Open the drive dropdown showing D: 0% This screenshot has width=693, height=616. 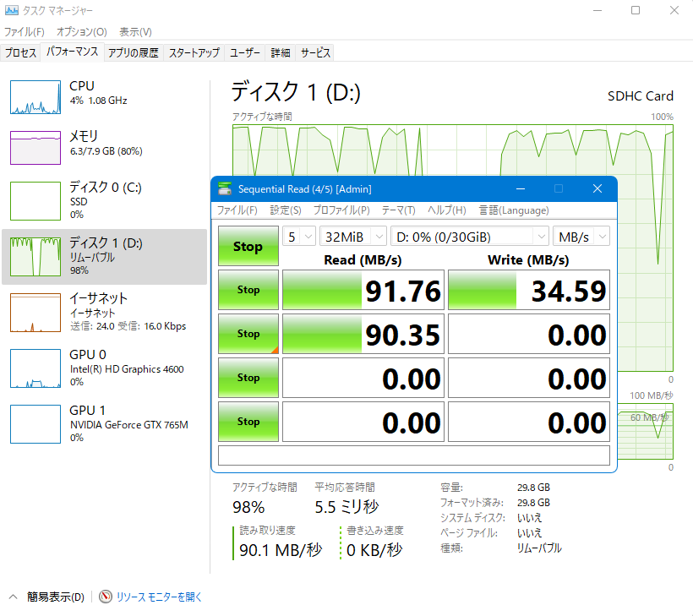(470, 237)
